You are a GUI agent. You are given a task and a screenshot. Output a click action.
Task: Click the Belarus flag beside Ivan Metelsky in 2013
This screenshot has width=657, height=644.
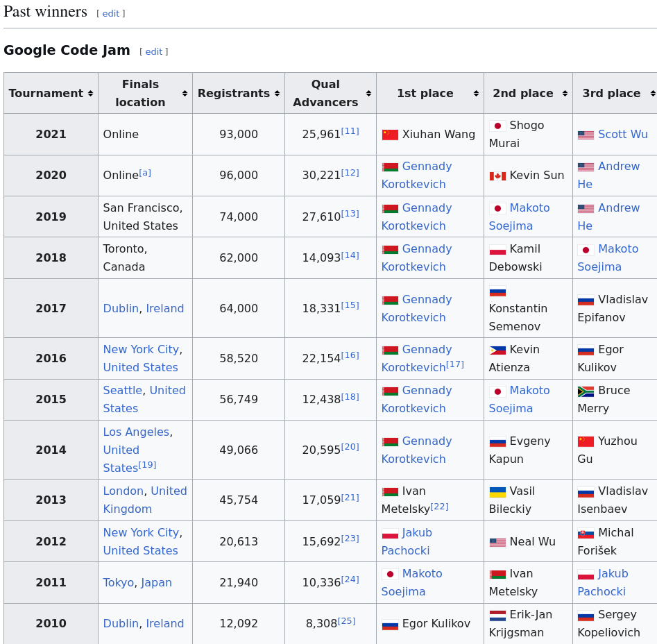pyautogui.click(x=390, y=491)
